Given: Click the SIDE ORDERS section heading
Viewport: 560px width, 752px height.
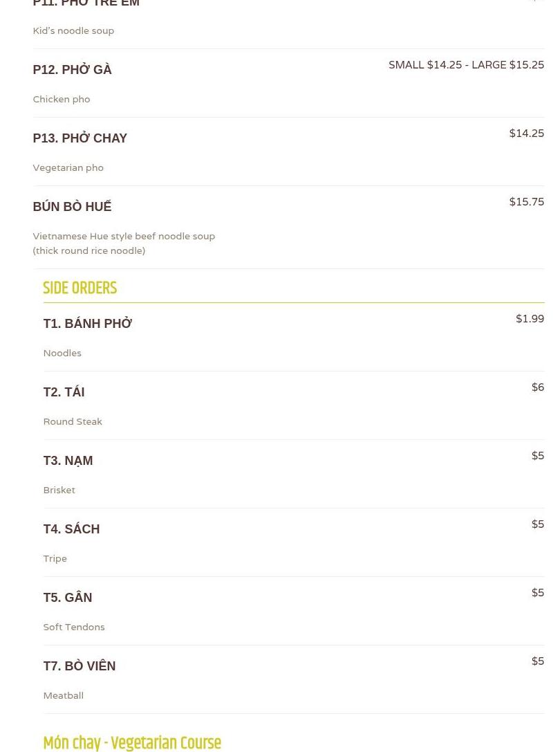Looking at the screenshot, I should [80, 288].
